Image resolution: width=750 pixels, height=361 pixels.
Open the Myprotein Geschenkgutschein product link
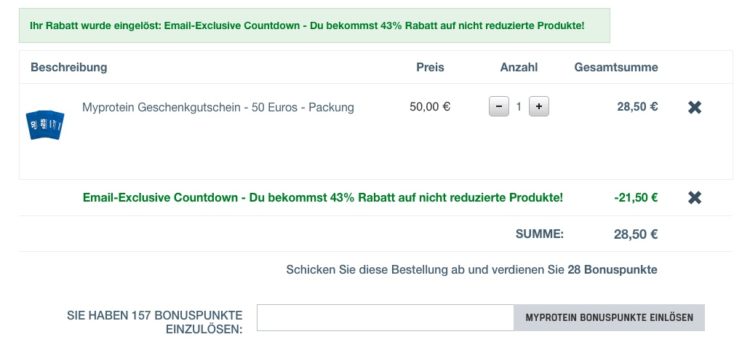(218, 107)
